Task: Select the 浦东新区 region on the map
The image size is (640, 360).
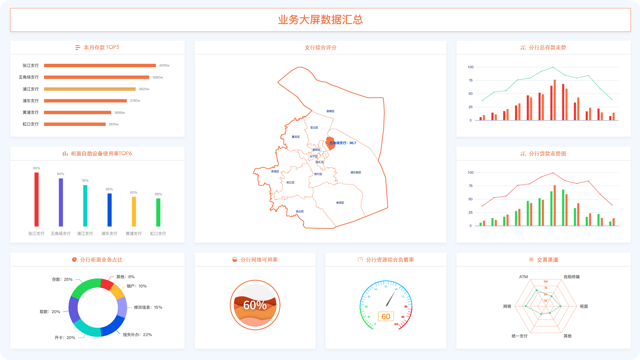Action: coord(356,173)
